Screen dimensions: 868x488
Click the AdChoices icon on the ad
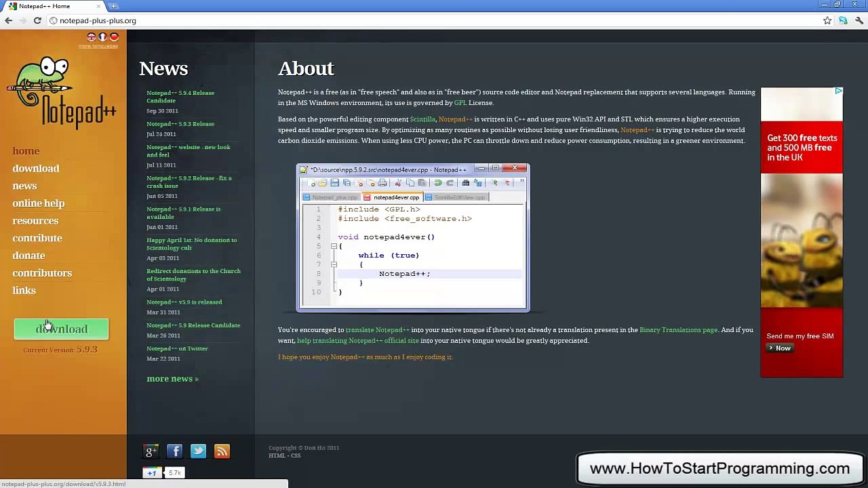point(838,91)
